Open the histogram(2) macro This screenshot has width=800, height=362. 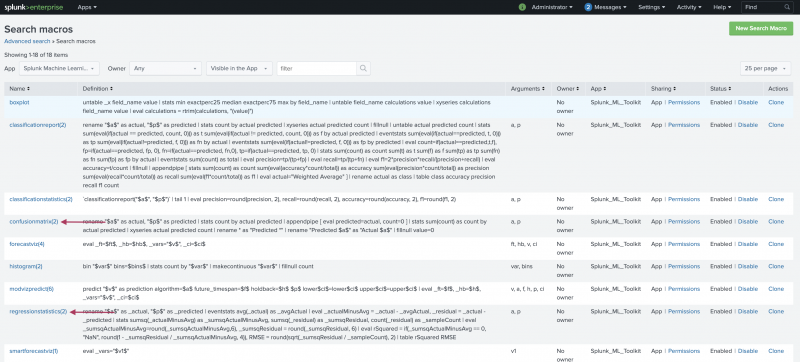tap(26, 267)
